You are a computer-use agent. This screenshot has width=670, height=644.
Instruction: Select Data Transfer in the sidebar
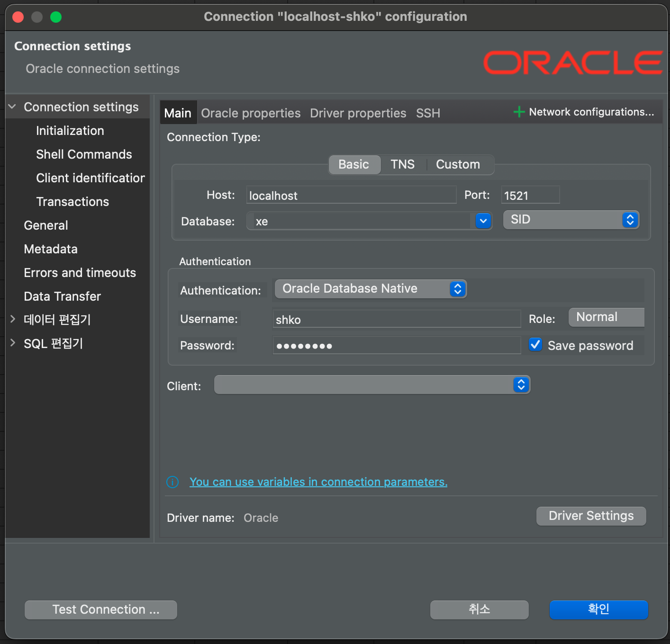click(x=63, y=296)
